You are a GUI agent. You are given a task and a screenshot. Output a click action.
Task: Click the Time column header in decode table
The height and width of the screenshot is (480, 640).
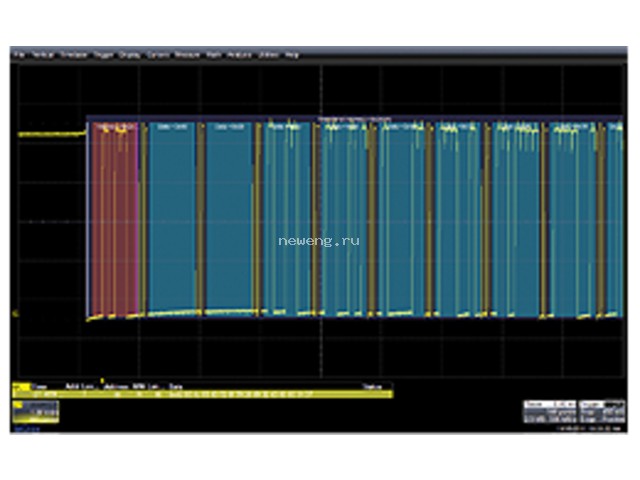(x=40, y=386)
